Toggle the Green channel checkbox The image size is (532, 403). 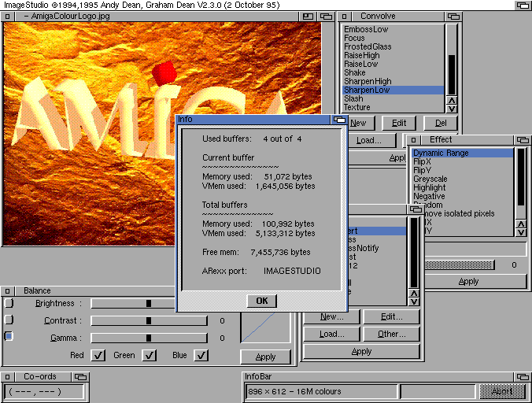click(150, 355)
